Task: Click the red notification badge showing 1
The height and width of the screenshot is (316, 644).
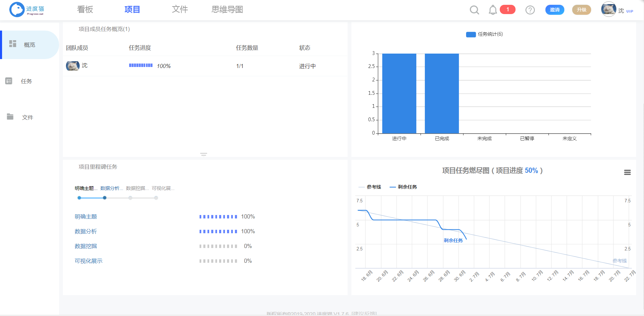Action: tap(508, 10)
